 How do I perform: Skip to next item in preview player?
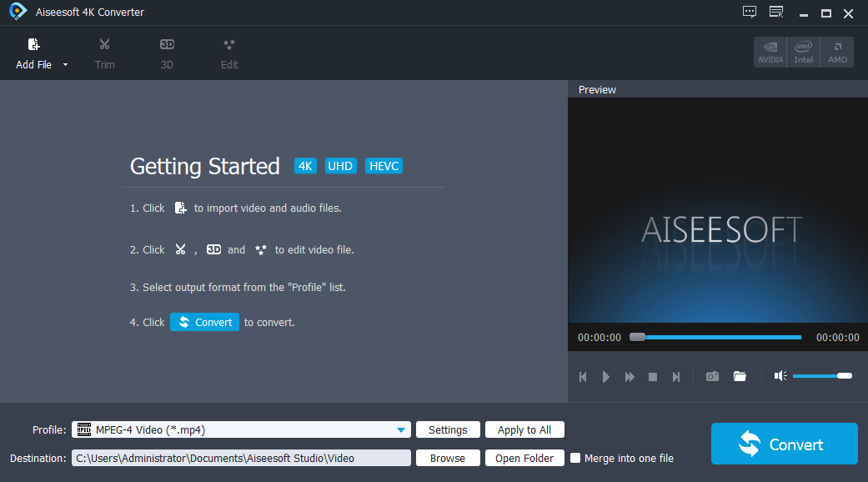[x=676, y=377]
